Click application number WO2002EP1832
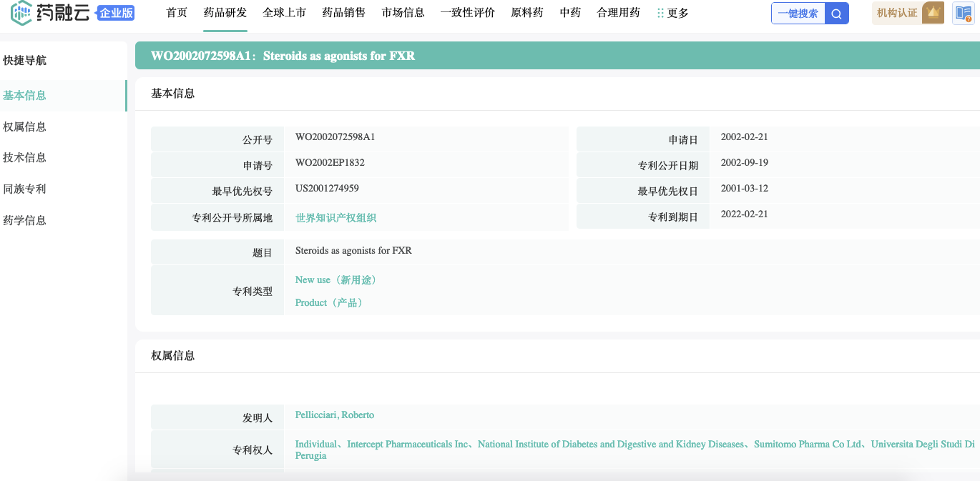 330,162
